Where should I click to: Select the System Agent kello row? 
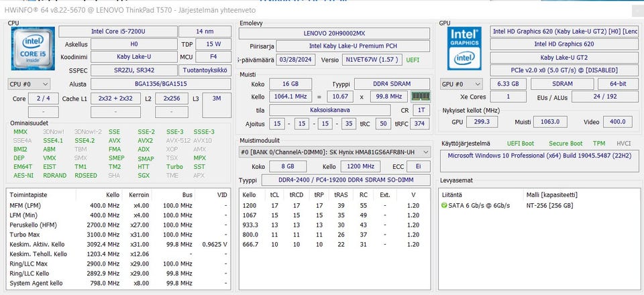click(119, 284)
